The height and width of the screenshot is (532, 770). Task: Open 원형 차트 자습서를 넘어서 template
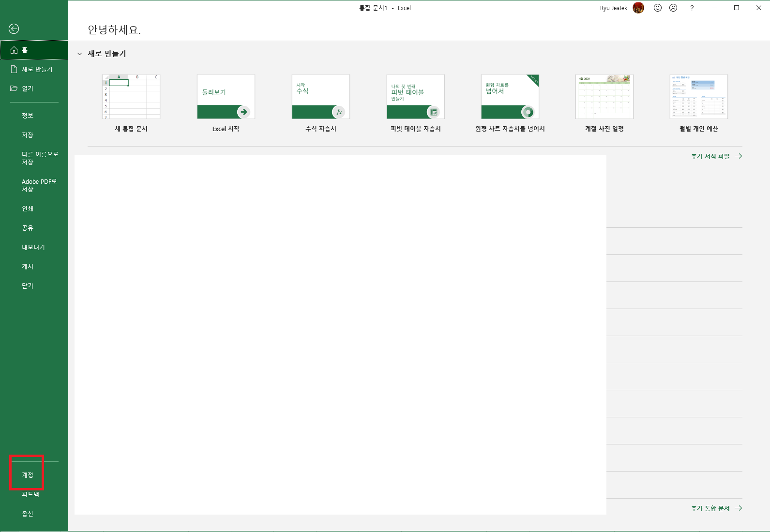click(x=510, y=103)
